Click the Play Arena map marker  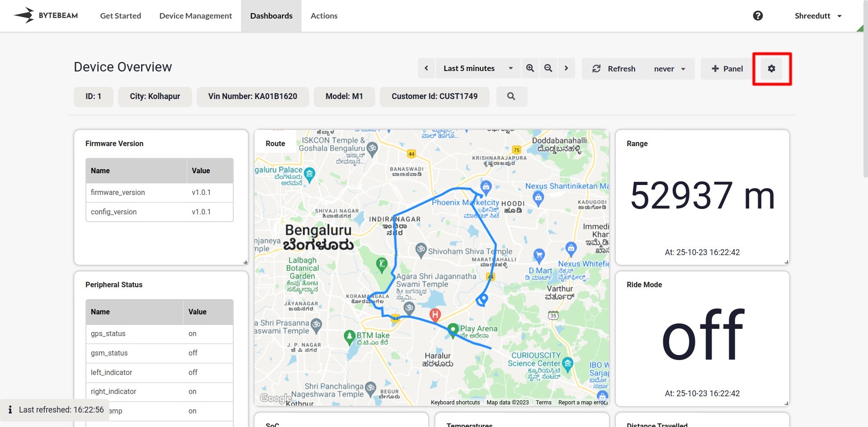pos(453,330)
